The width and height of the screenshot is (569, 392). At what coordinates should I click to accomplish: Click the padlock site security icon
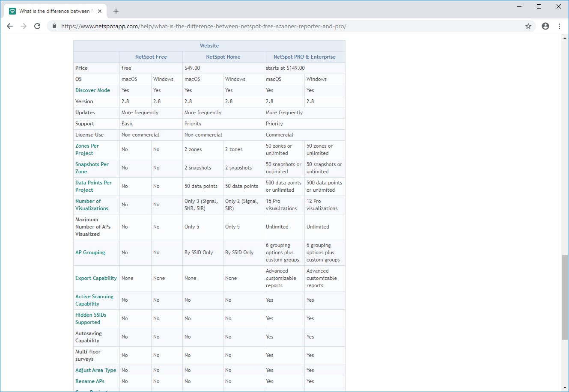54,26
